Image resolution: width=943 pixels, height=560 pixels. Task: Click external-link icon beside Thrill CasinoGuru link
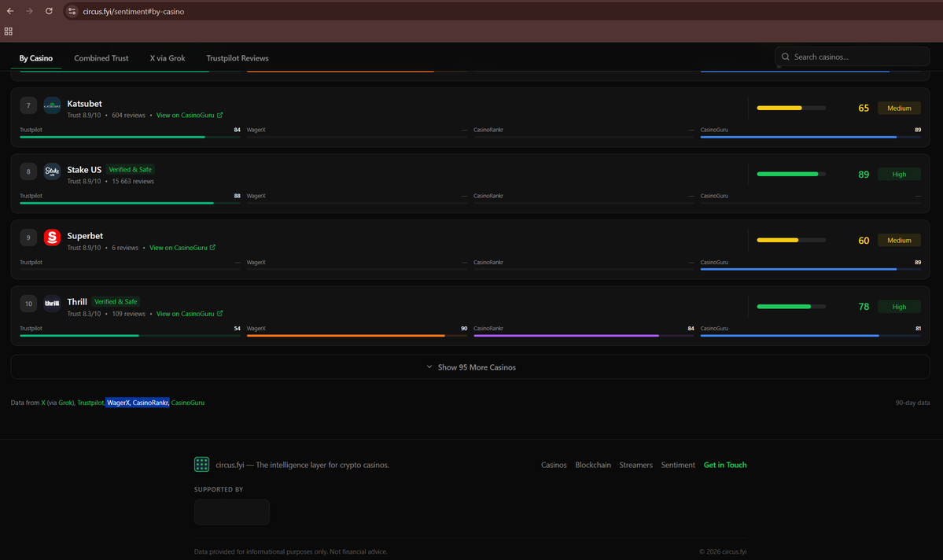tap(219, 313)
